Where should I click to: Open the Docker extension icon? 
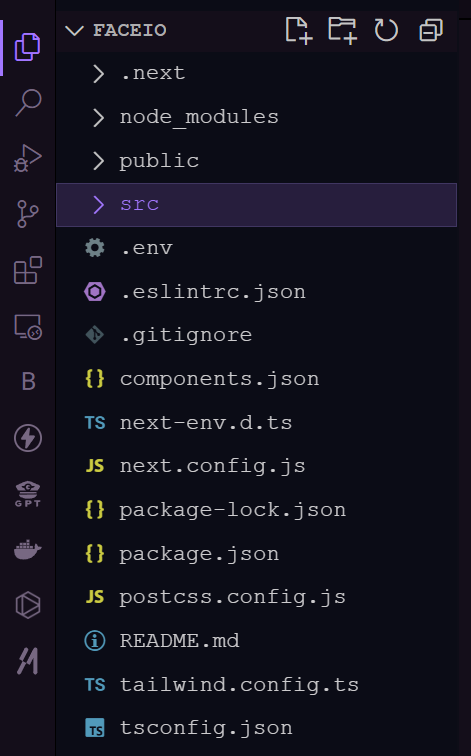(x=27, y=549)
